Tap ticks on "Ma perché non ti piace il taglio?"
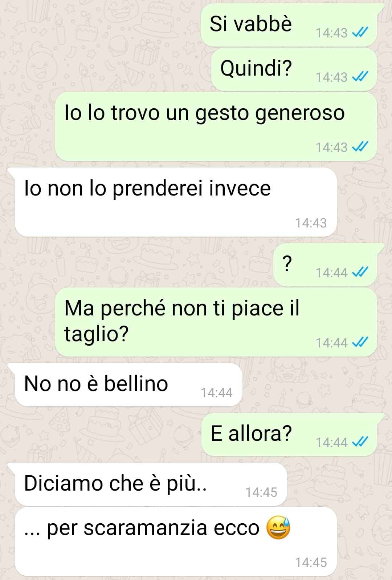 click(x=360, y=342)
